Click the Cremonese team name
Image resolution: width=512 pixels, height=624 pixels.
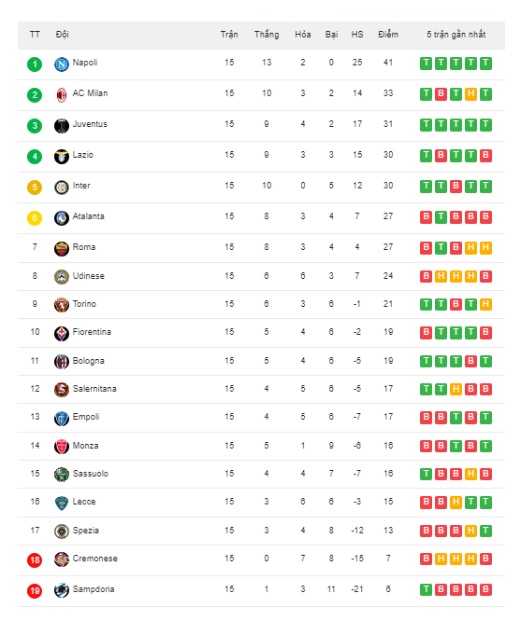95,558
